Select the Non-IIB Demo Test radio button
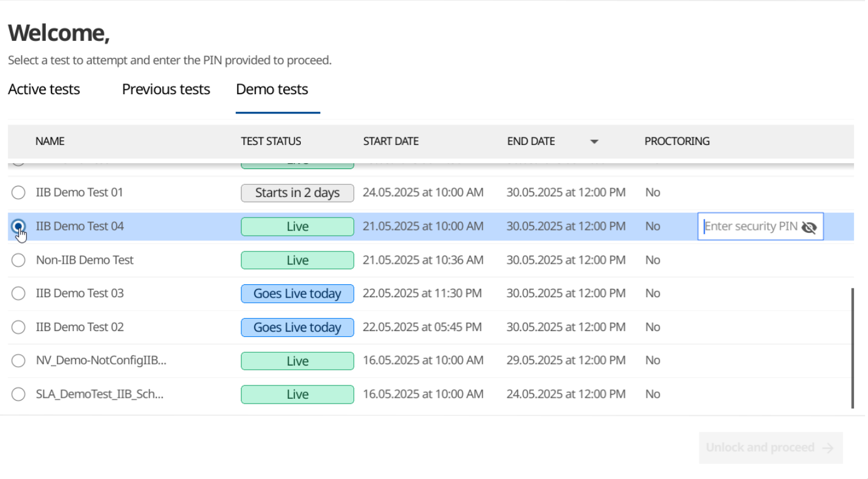This screenshot has width=868, height=479. click(x=18, y=260)
